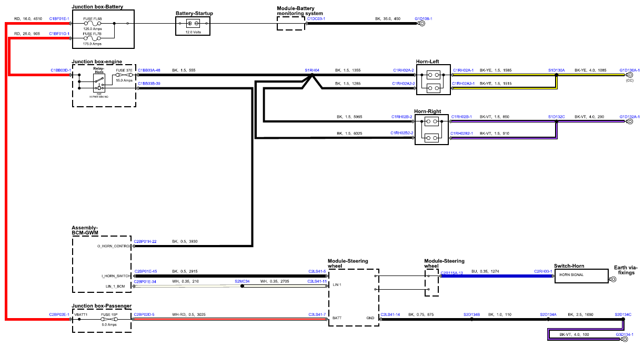644x347 pixels.
Task: Open connector link C2LS41-14
Action: coord(390,314)
